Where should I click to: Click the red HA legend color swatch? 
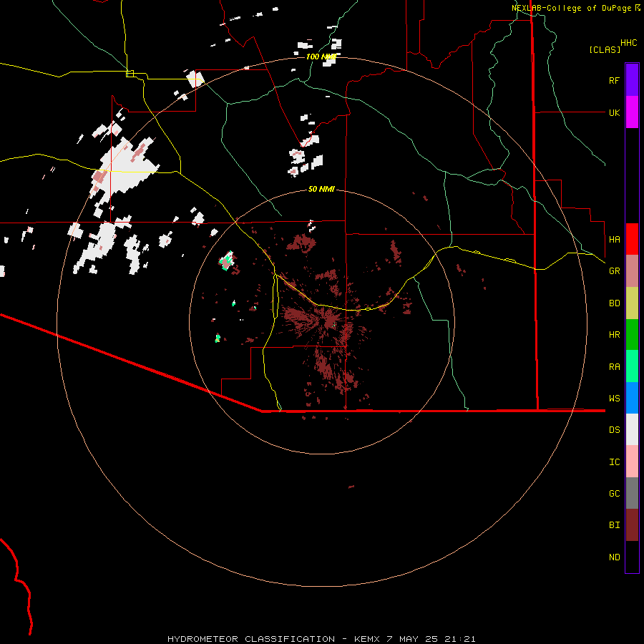coord(632,239)
